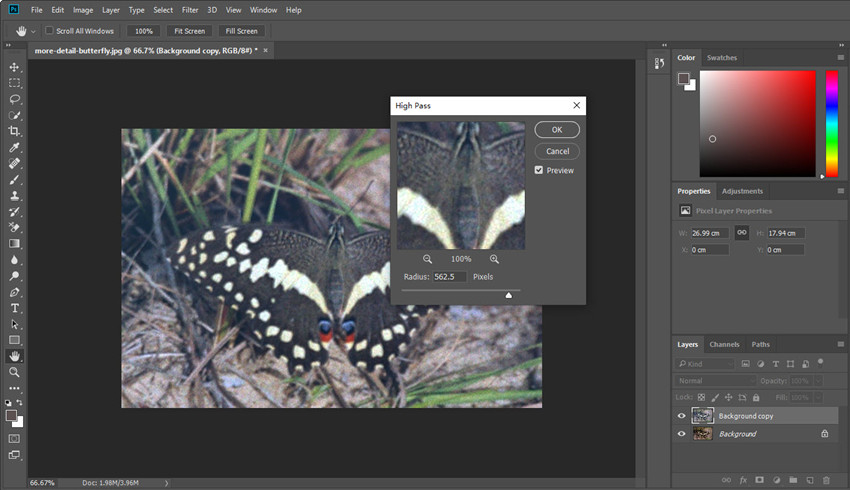Select the Zoom tool in toolbar
Screen dimensions: 850x490
pyautogui.click(x=14, y=372)
